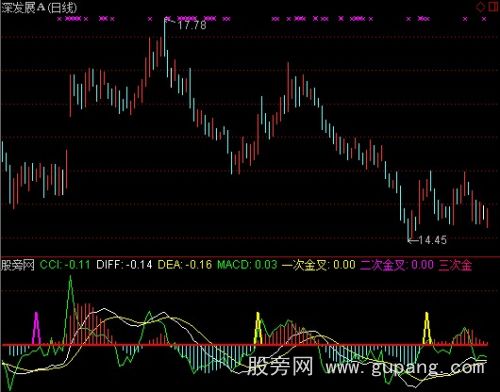Click the red 三次金 label
The height and width of the screenshot is (392, 500).
(x=455, y=265)
